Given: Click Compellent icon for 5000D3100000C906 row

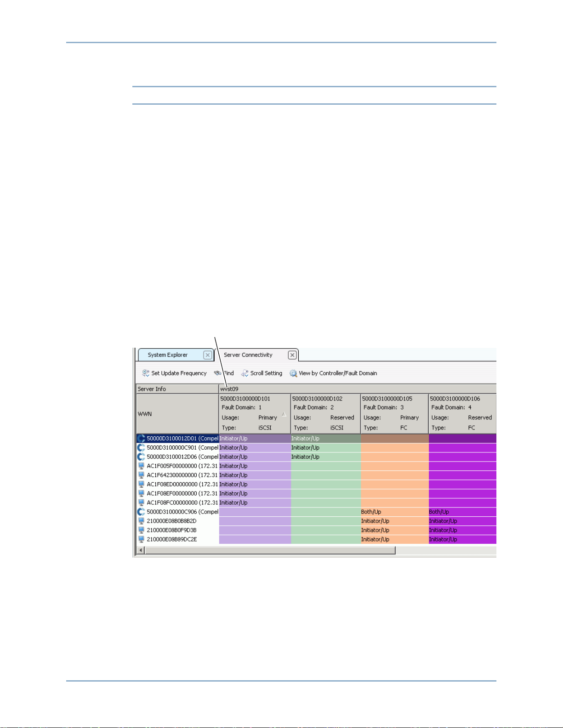Looking at the screenshot, I should [x=141, y=512].
